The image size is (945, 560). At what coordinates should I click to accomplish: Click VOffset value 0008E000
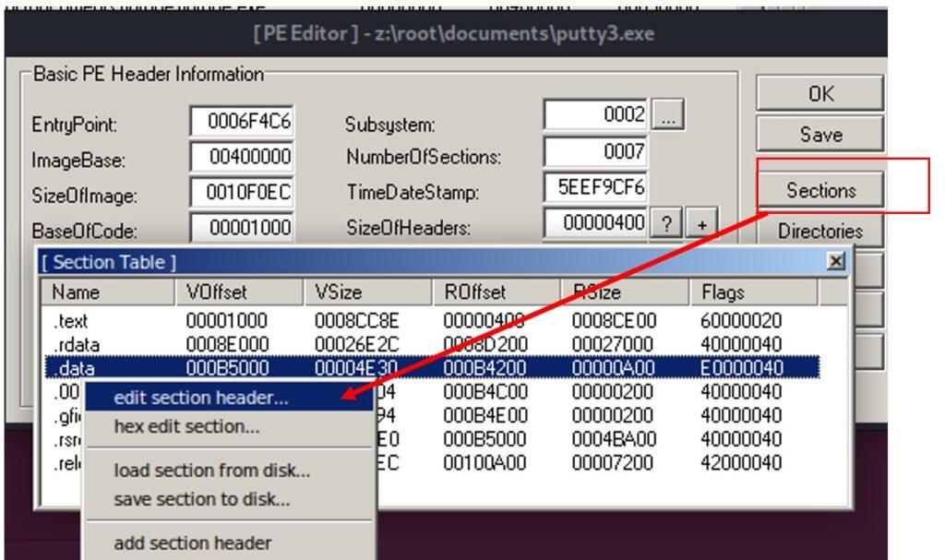228,344
